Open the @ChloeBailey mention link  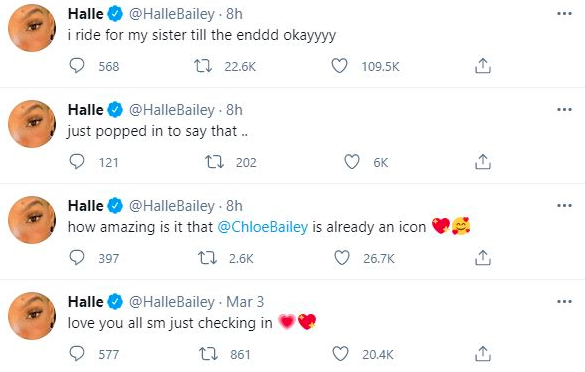(263, 227)
